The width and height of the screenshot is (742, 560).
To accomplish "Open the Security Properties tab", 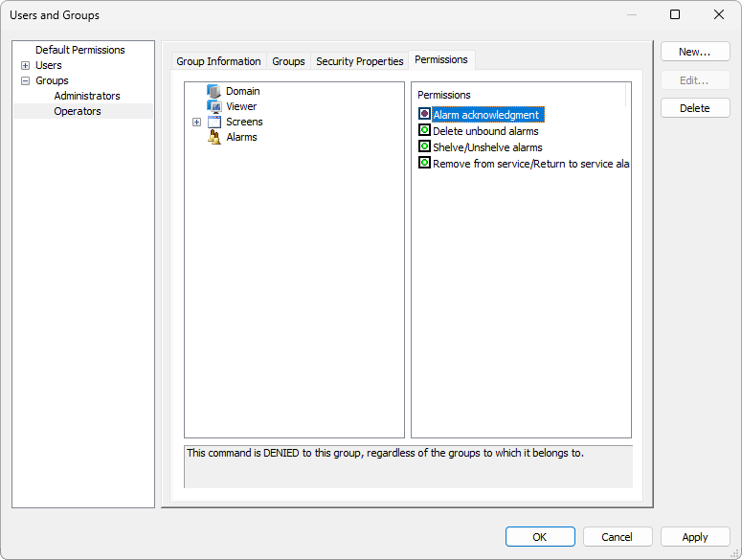I will click(359, 61).
